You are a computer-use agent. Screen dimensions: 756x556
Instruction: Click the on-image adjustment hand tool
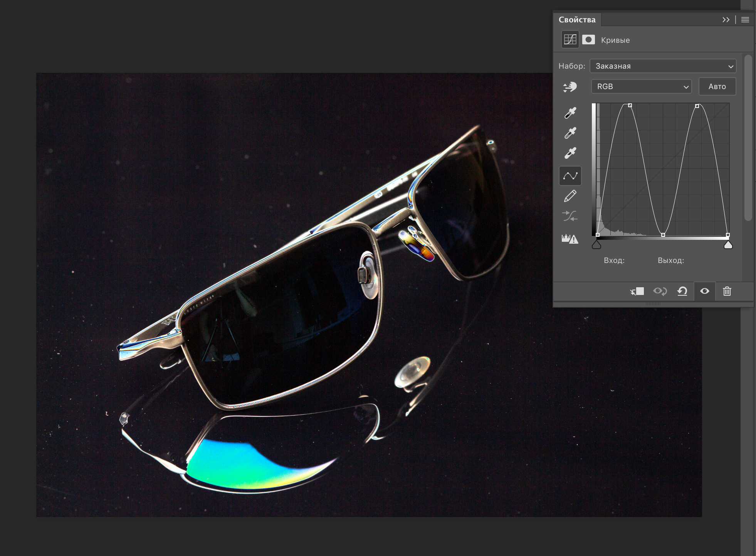coord(570,87)
